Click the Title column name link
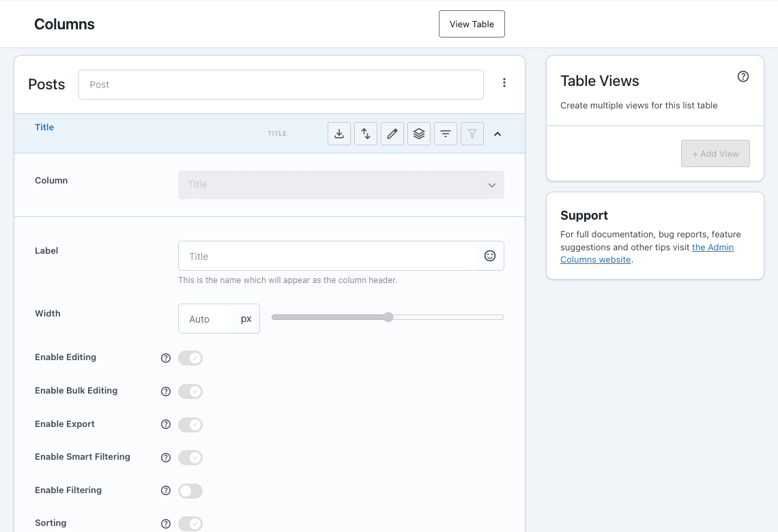Viewport: 778px width, 532px height. pyautogui.click(x=44, y=127)
